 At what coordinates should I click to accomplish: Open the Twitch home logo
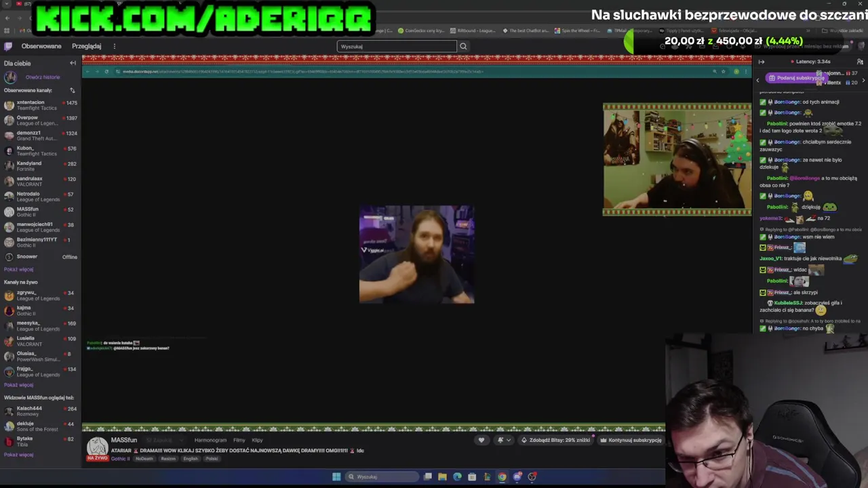tap(8, 46)
